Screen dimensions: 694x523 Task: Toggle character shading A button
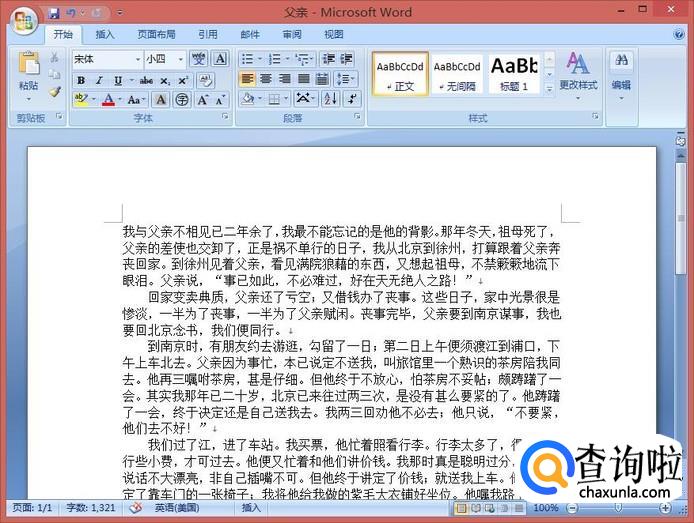coord(161,100)
